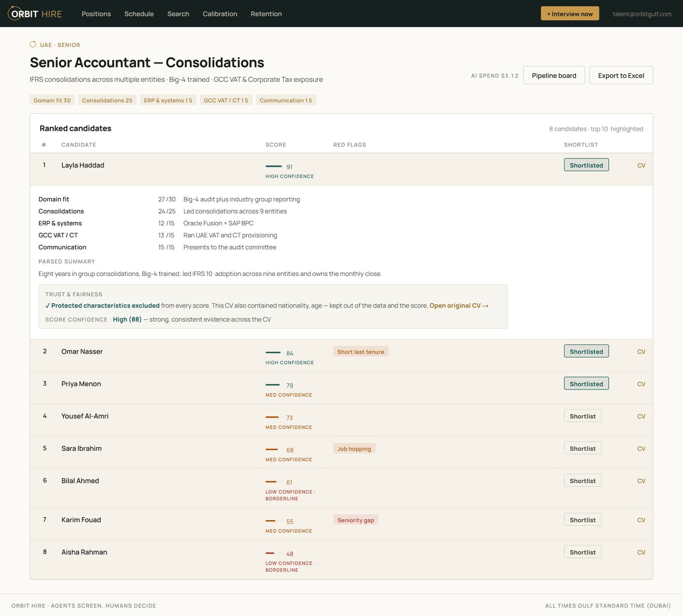Toggle Shortlisted for Priya Menon
Image resolution: width=683 pixels, height=616 pixels.
tap(586, 384)
